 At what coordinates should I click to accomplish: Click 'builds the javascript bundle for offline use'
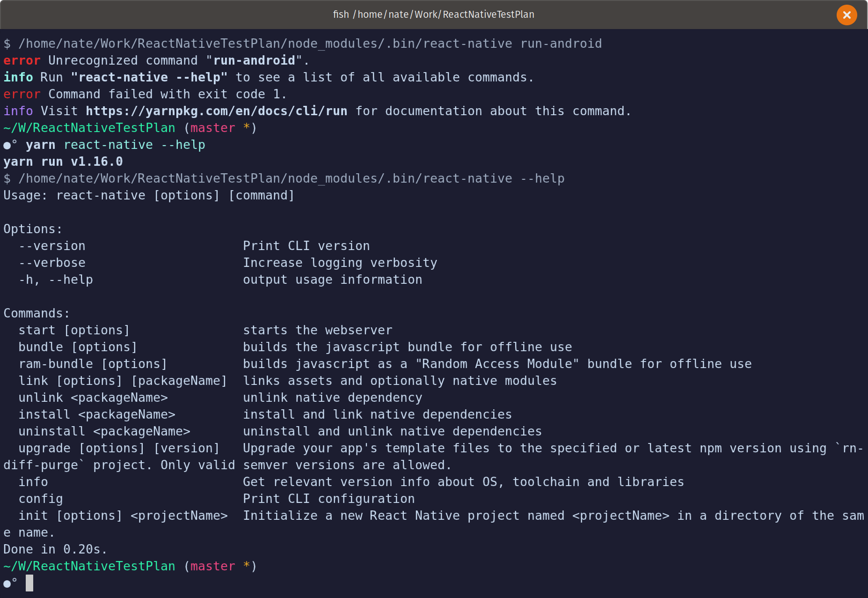[x=408, y=347]
